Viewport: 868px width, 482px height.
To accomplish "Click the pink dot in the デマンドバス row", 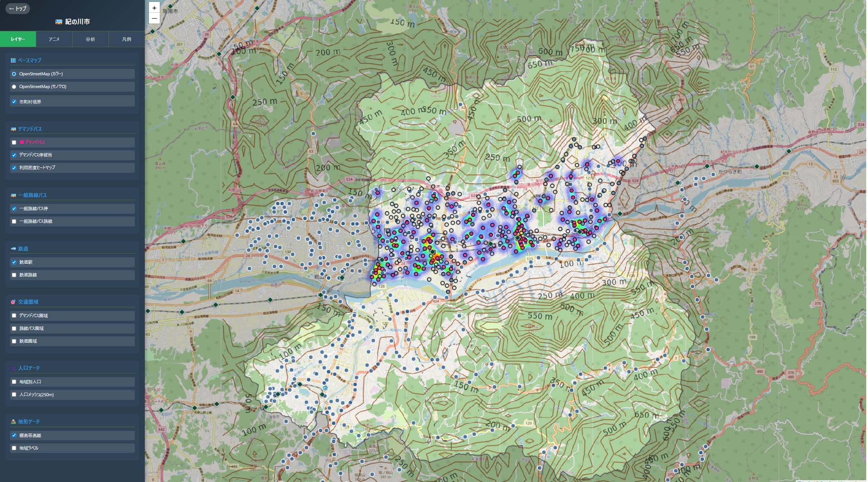I will (22, 142).
